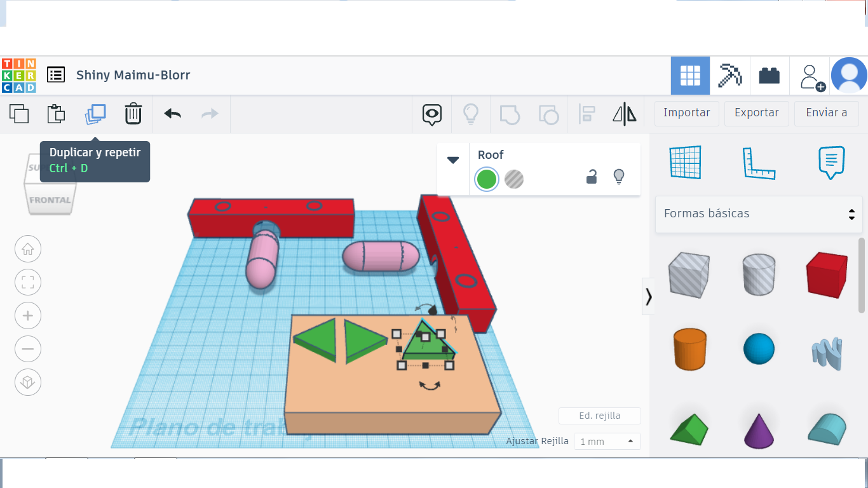Click the Show all lightbulb icon
This screenshot has height=488, width=868.
click(470, 114)
